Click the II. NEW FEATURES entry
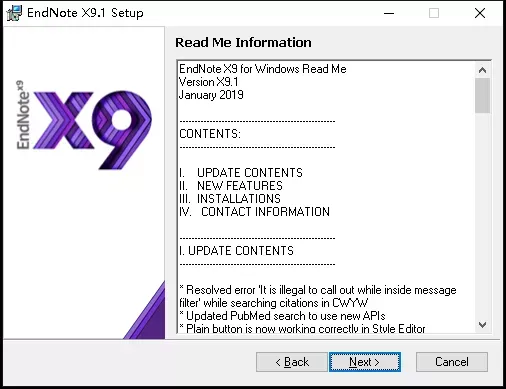This screenshot has height=389, width=506. (x=231, y=186)
